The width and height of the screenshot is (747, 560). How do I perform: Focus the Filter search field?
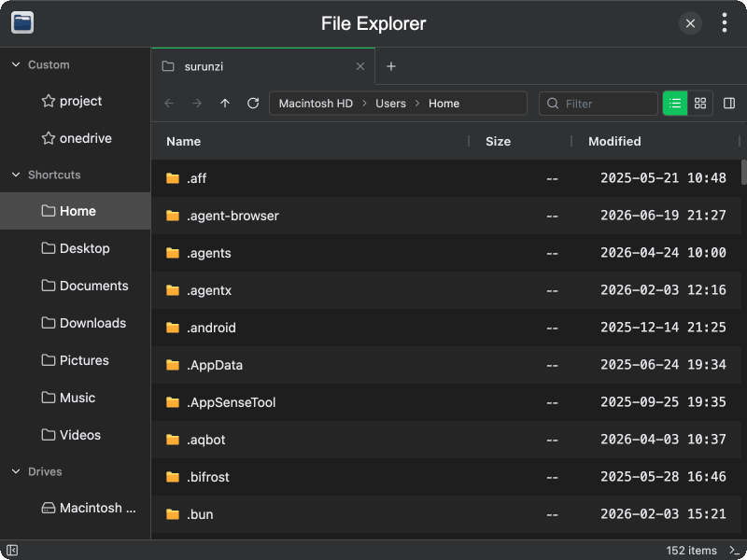pos(599,104)
